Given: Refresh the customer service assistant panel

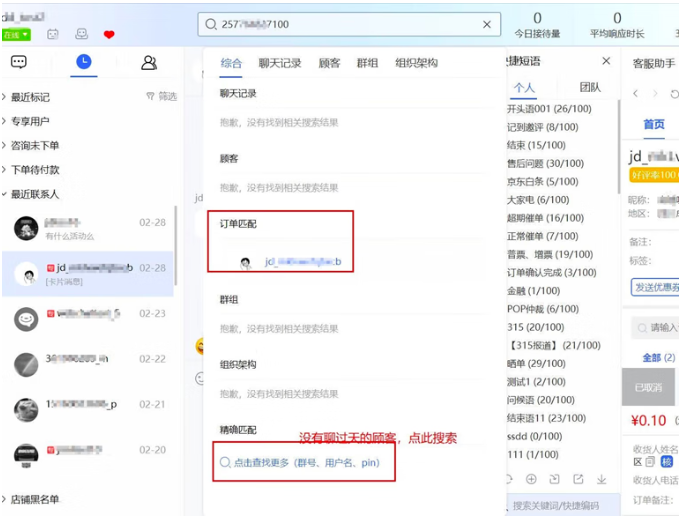Looking at the screenshot, I should pos(674,94).
